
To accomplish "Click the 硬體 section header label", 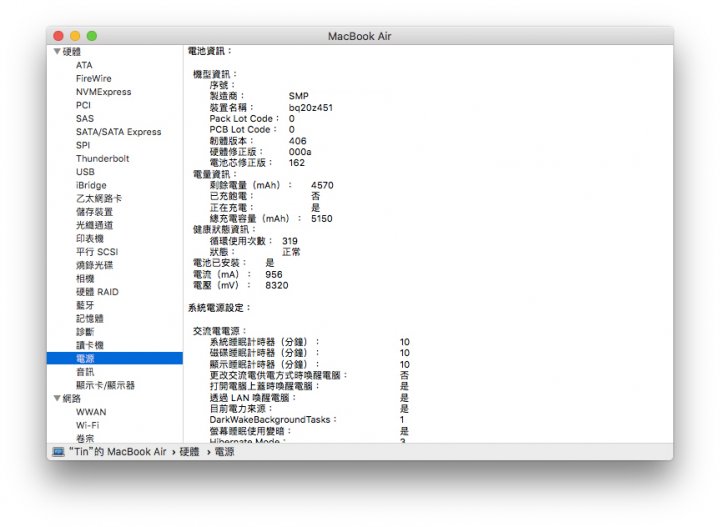I will [x=72, y=51].
